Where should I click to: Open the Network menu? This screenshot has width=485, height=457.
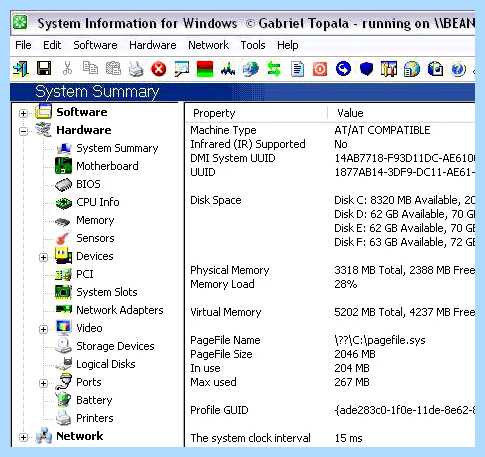(x=208, y=45)
